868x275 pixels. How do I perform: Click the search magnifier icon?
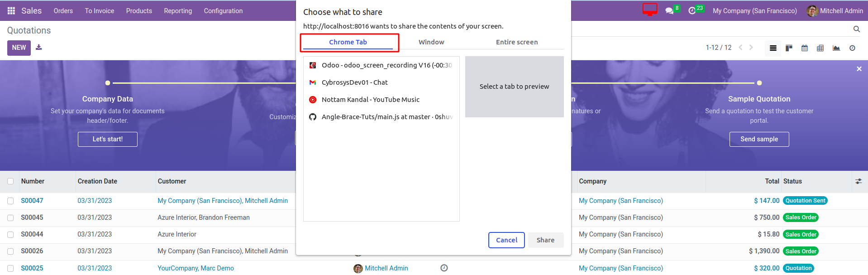[856, 29]
